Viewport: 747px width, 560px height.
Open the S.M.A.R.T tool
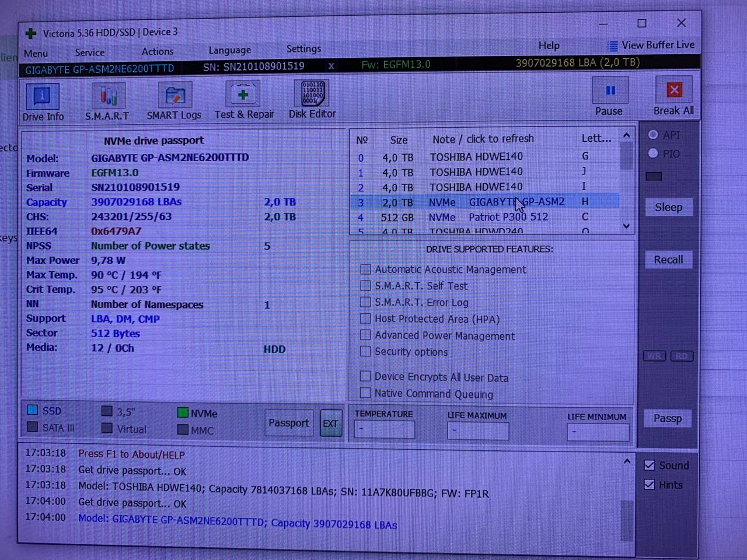107,101
